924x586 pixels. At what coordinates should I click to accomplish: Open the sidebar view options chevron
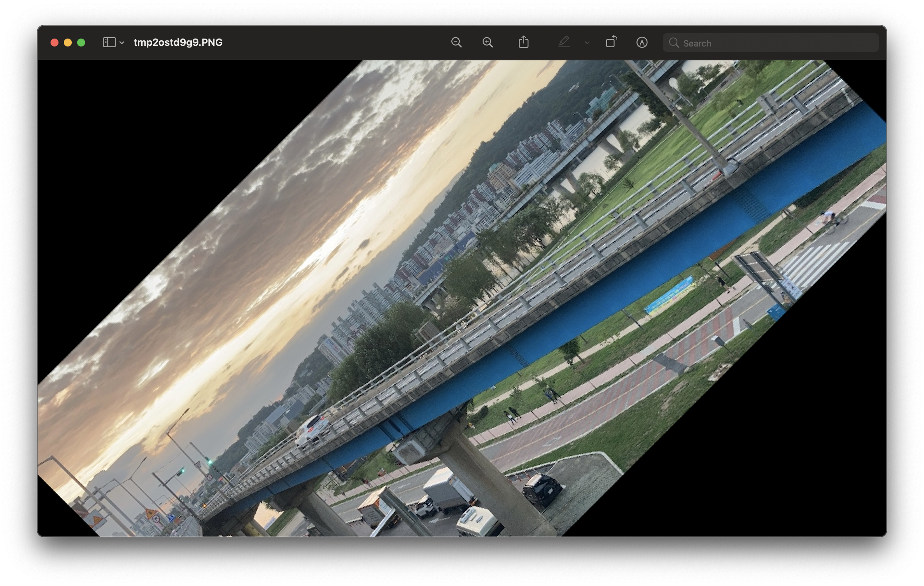[122, 43]
